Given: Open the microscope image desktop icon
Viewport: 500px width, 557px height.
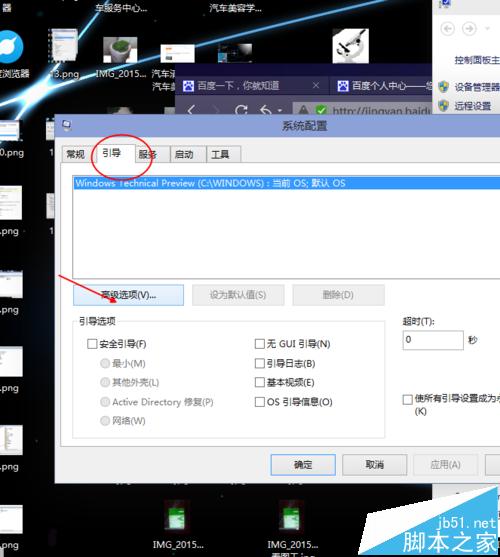Looking at the screenshot, I should tap(350, 46).
